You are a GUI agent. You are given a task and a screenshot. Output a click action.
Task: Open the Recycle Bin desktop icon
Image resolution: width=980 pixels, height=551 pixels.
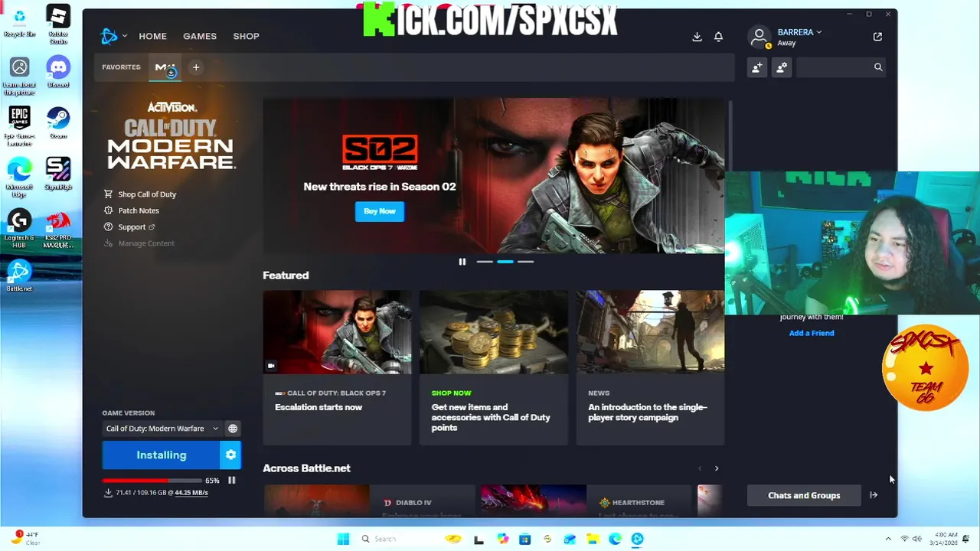pos(20,21)
